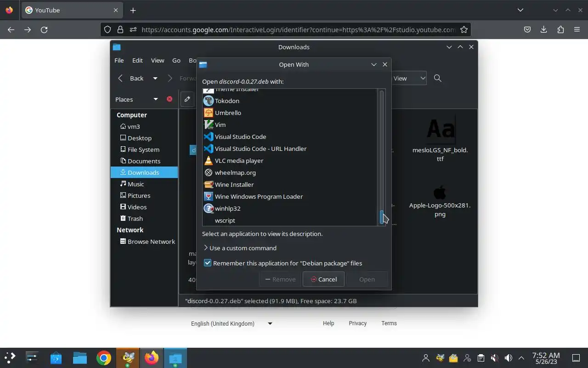Image resolution: width=588 pixels, height=368 pixels.
Task: Click the Back button in file manager
Action: pos(131,78)
